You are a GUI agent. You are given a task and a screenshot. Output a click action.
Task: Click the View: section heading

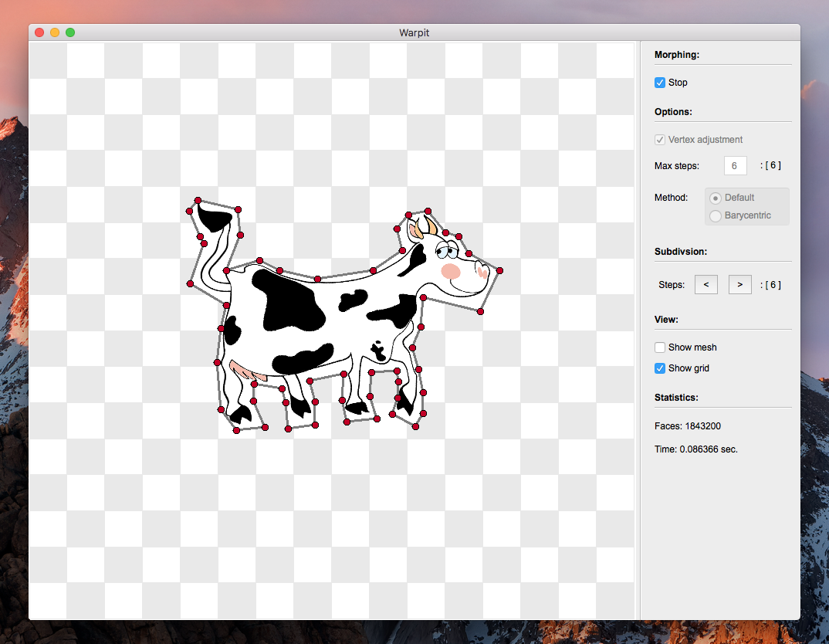666,320
